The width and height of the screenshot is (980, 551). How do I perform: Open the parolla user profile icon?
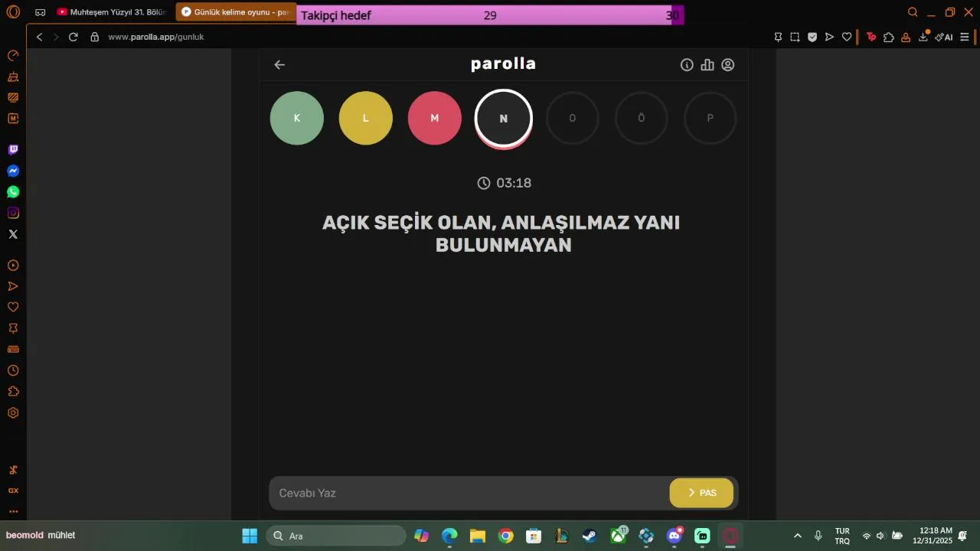click(728, 65)
